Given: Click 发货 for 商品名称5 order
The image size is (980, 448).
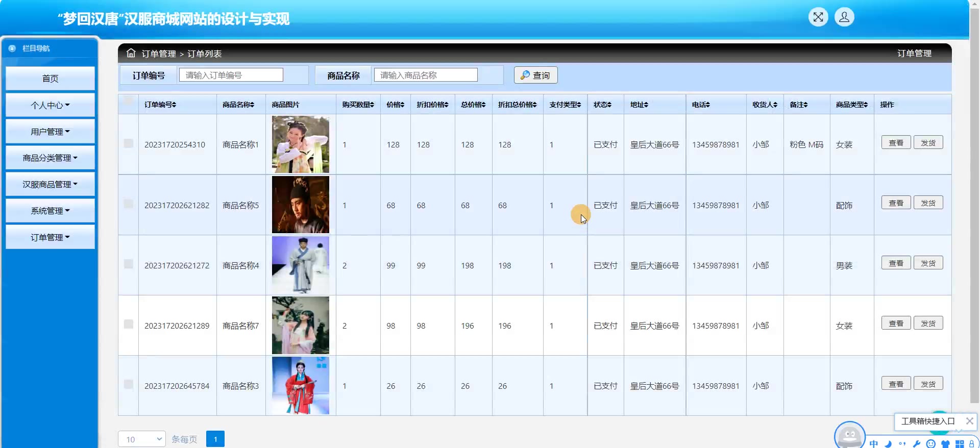Looking at the screenshot, I should [928, 203].
